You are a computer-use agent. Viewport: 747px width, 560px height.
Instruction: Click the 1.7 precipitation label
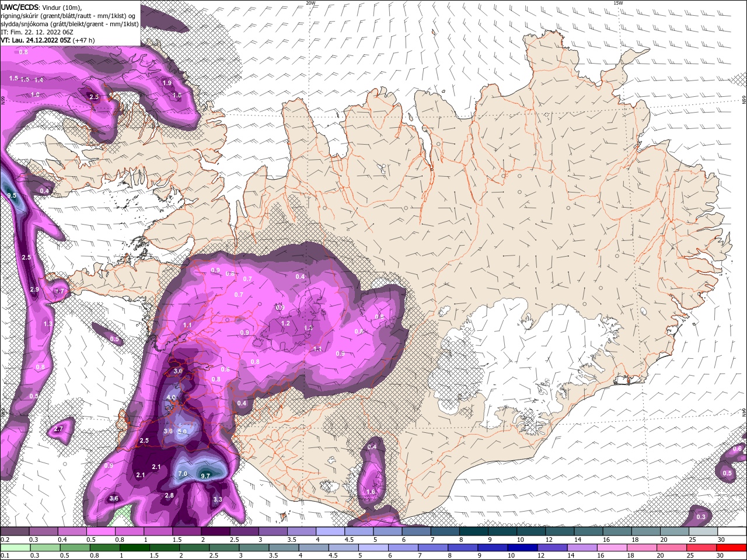[60, 291]
